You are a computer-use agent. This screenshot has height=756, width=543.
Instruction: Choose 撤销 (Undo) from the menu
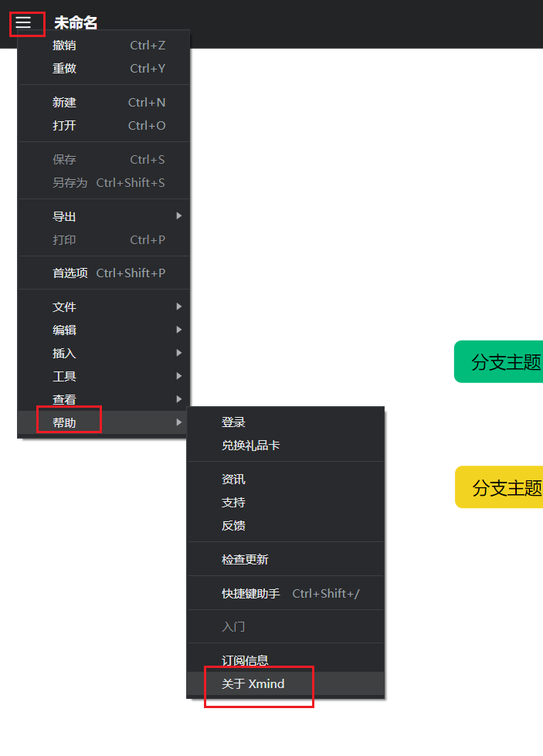(x=104, y=46)
